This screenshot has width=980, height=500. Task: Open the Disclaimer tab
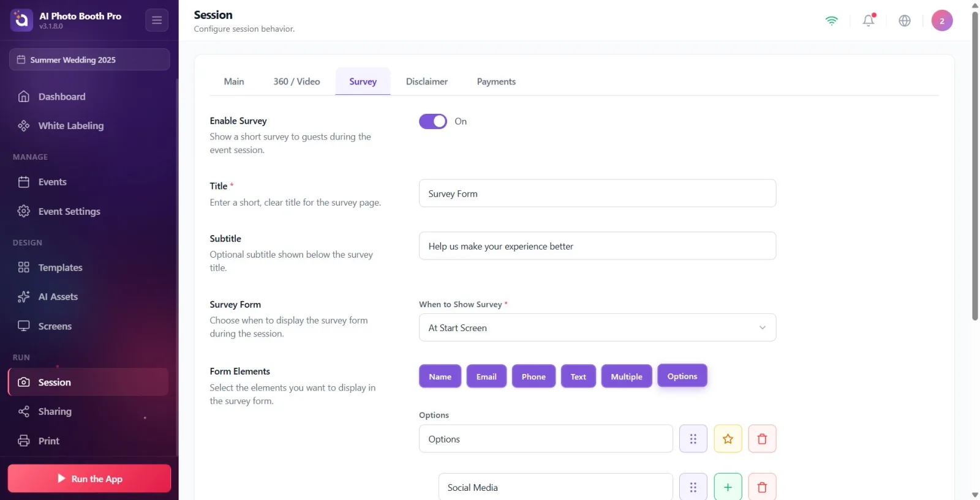427,81
